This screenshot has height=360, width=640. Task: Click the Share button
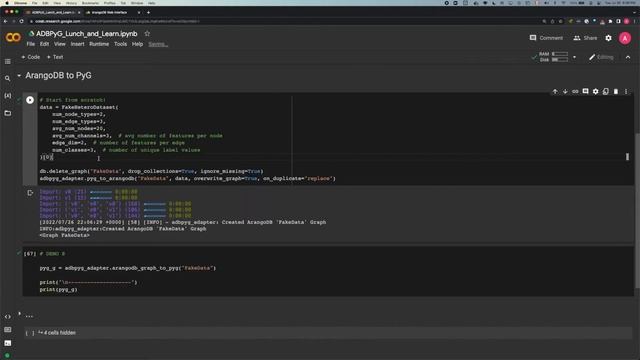[585, 38]
